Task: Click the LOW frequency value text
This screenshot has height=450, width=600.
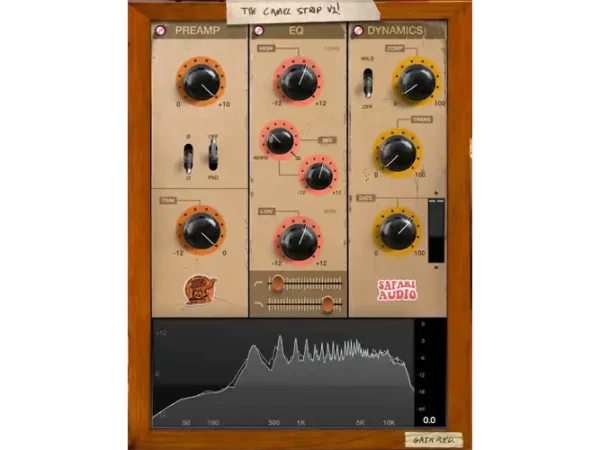Action: 330,211
